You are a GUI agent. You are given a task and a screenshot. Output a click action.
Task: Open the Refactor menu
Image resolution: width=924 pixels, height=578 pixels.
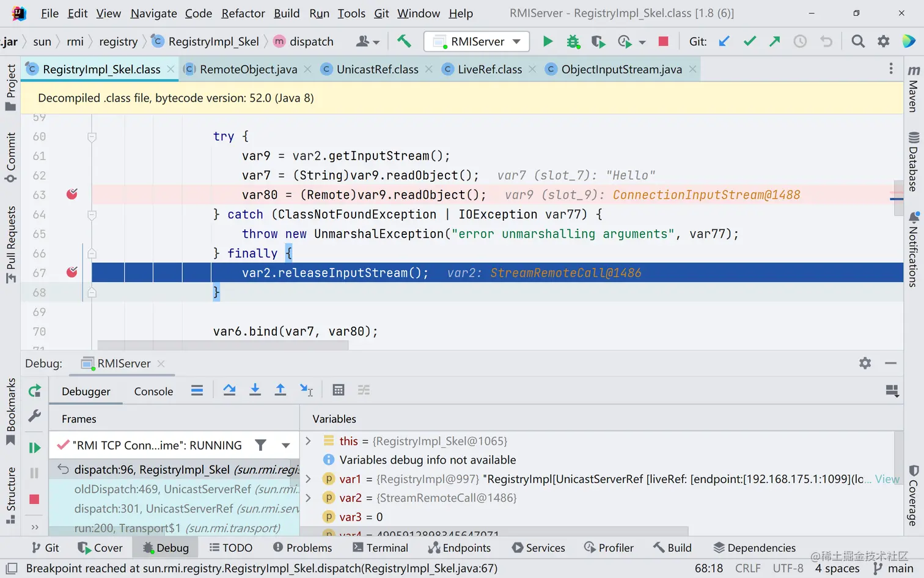click(x=243, y=13)
